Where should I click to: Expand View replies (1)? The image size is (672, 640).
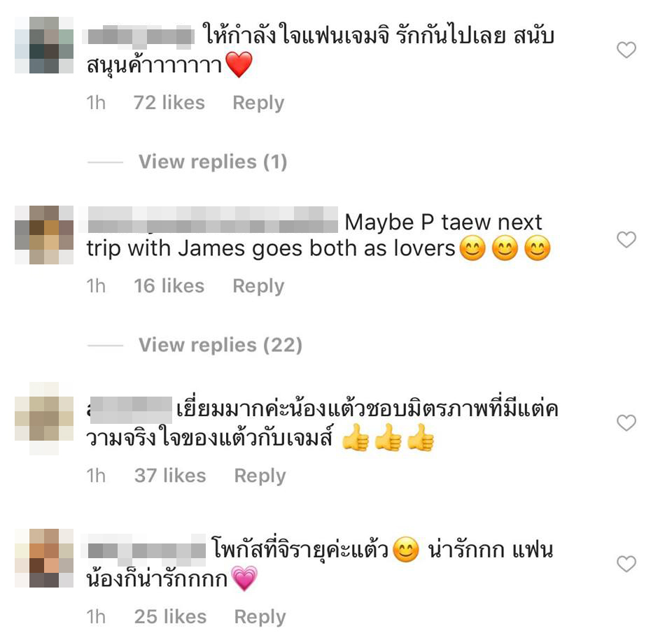point(213,162)
